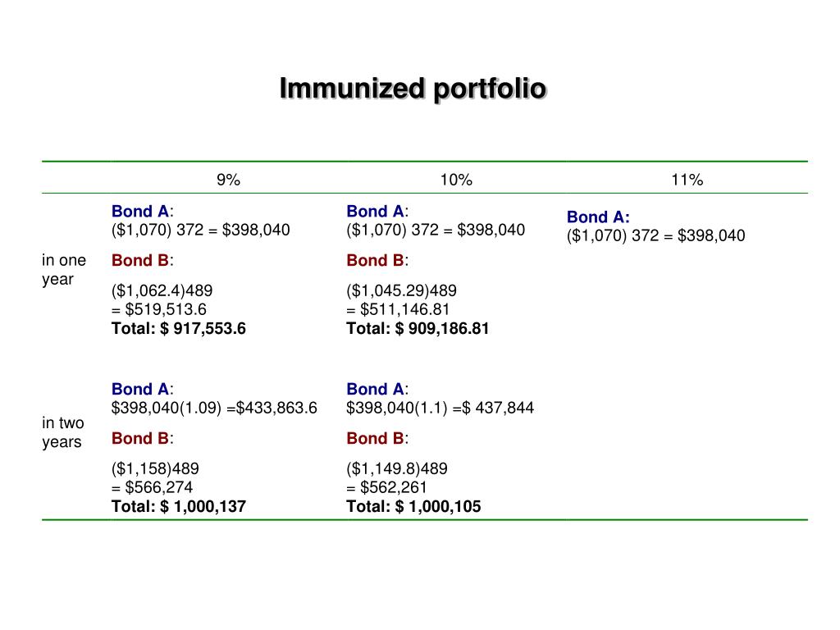Click the "in two years" row label
Viewport: 840px width, 630px height.
click(x=63, y=432)
